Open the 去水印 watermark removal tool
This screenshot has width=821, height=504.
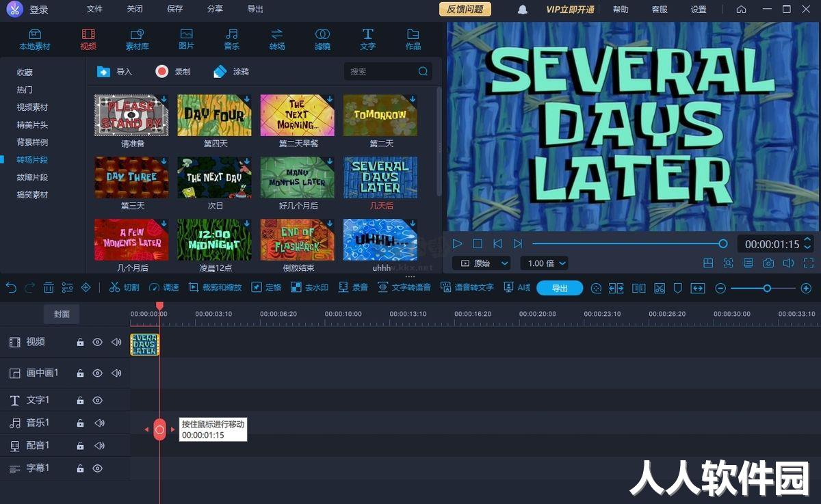(x=310, y=288)
